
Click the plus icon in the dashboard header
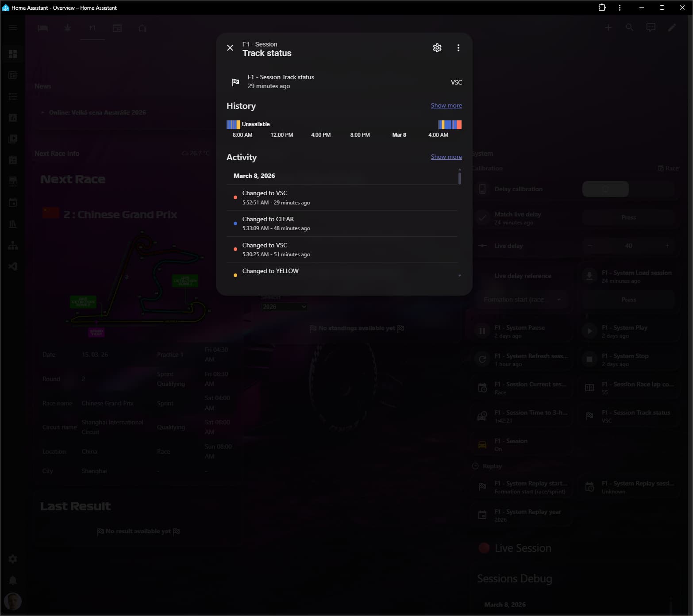608,27
